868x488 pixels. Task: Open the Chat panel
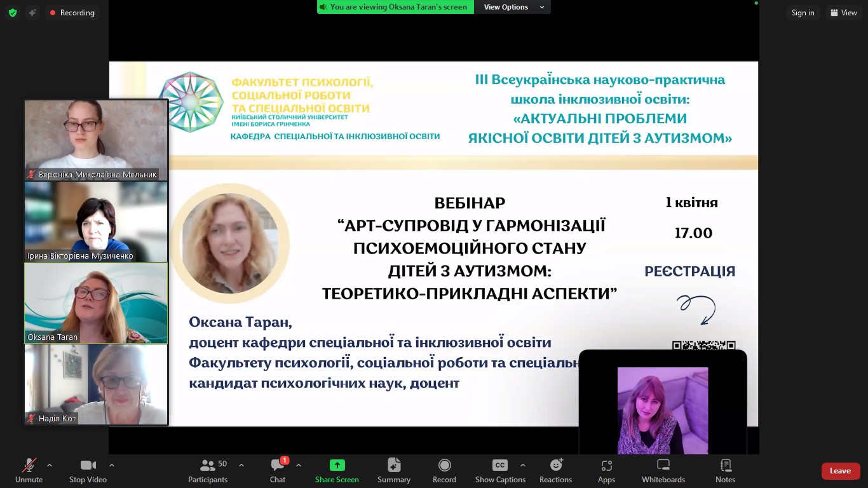[278, 466]
